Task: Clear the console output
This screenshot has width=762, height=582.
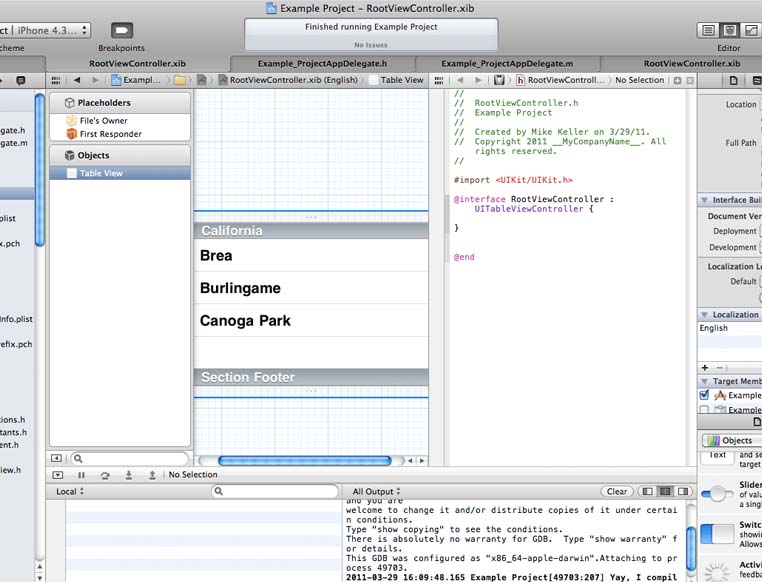Action: coord(617,491)
